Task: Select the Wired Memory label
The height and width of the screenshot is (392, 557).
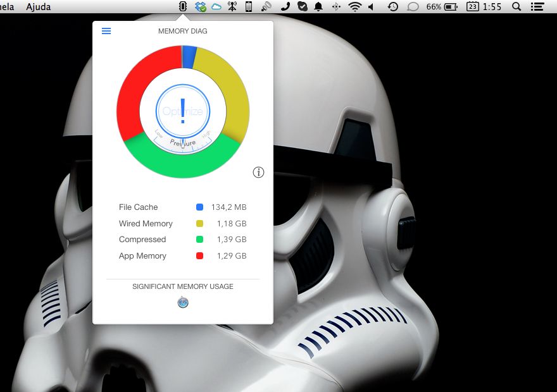Action: [x=146, y=223]
